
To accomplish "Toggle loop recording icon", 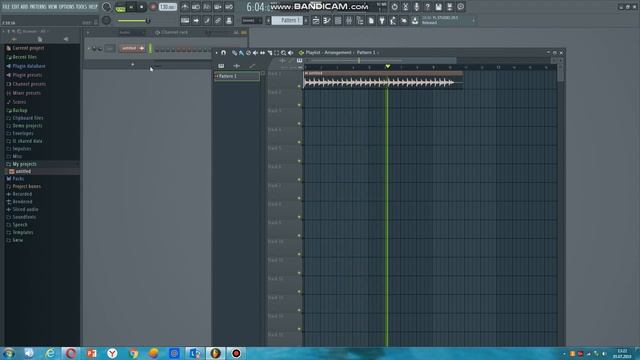I will pyautogui.click(x=229, y=7).
